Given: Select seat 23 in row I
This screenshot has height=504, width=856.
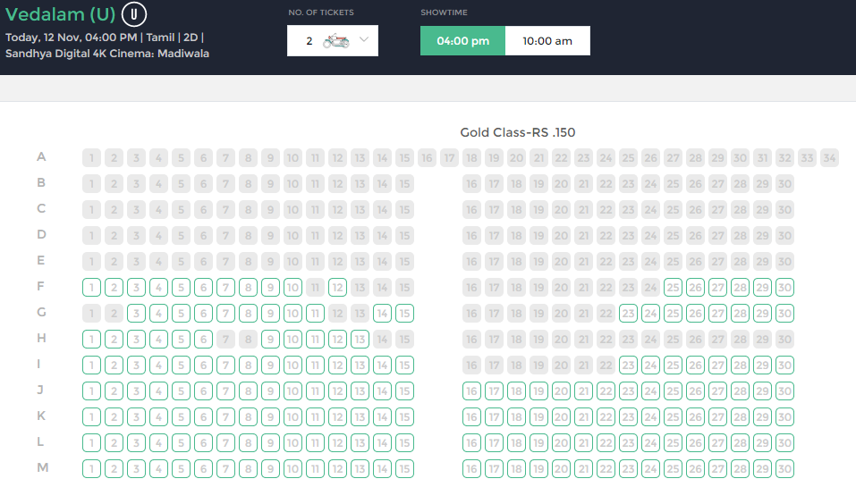Looking at the screenshot, I should pos(628,365).
